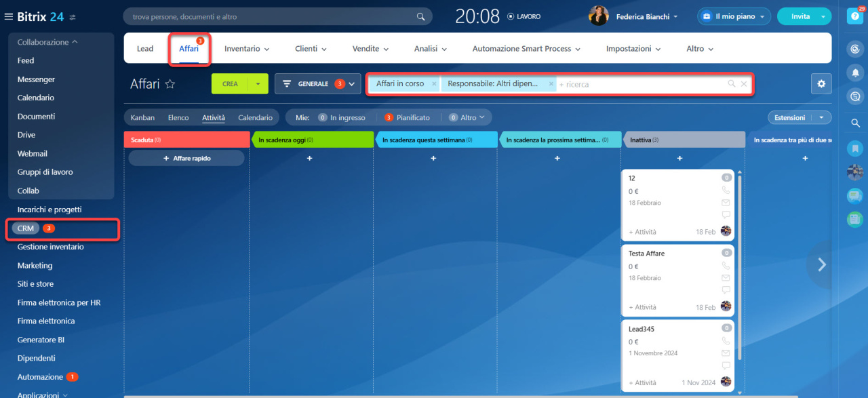Viewport: 868px width, 398px height.
Task: Add deal in 'In scadenza la prossima settimana' column
Action: coord(557,158)
